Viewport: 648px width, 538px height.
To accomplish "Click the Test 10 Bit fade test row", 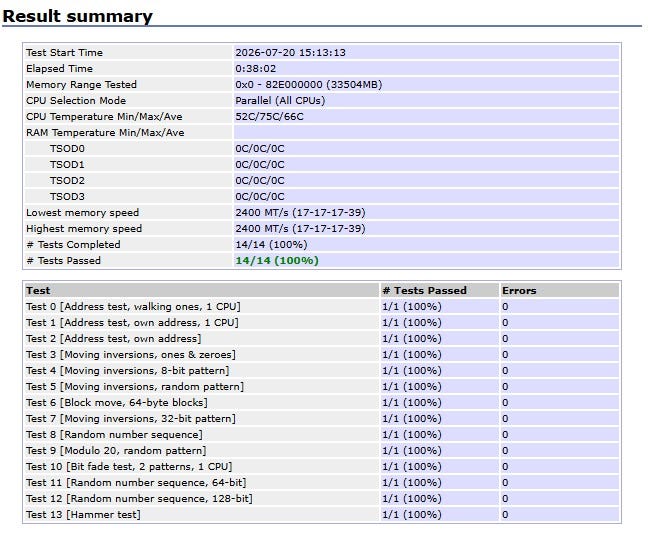I will [322, 467].
